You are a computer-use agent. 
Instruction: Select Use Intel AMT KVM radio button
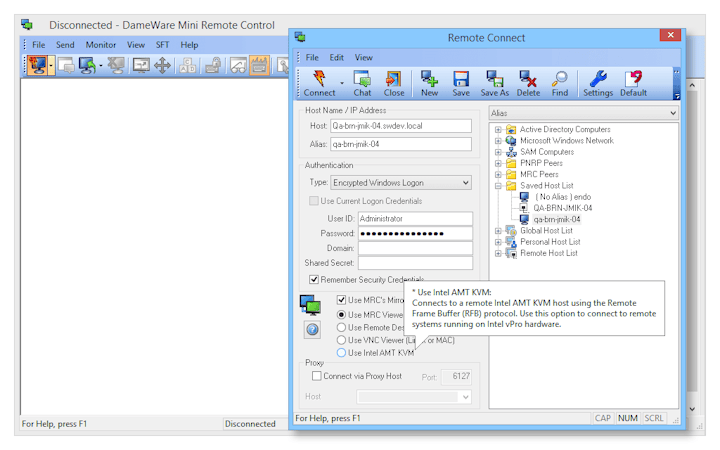pos(341,353)
